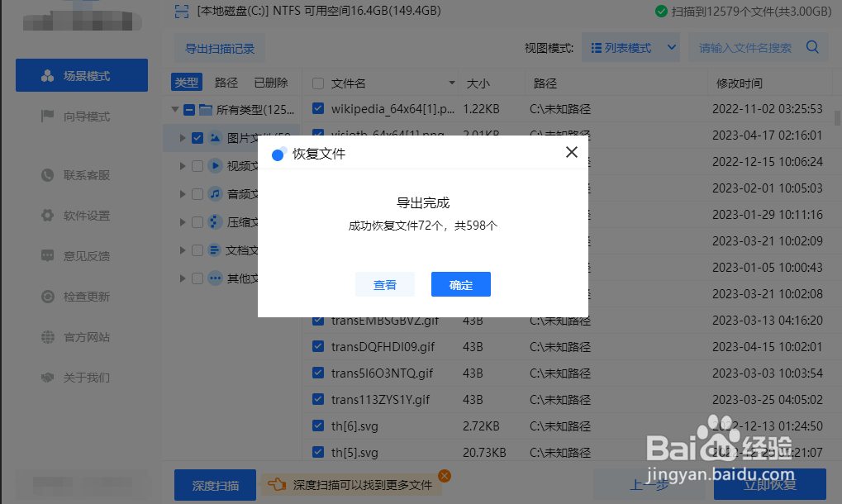Open 联系客服 via the phone icon
This screenshot has height=504, width=842.
(x=48, y=174)
